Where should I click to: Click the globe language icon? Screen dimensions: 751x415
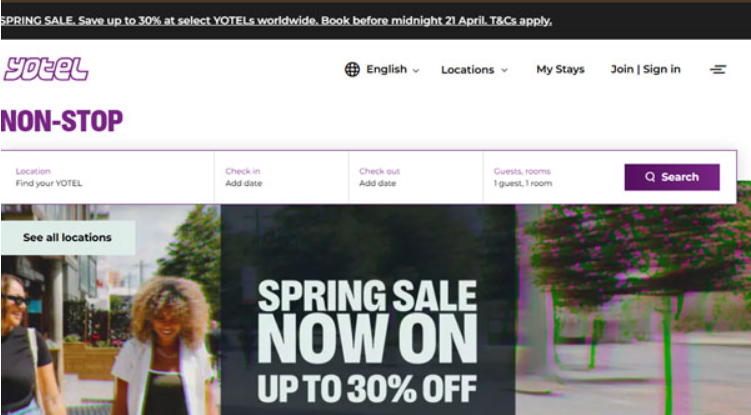(x=352, y=69)
